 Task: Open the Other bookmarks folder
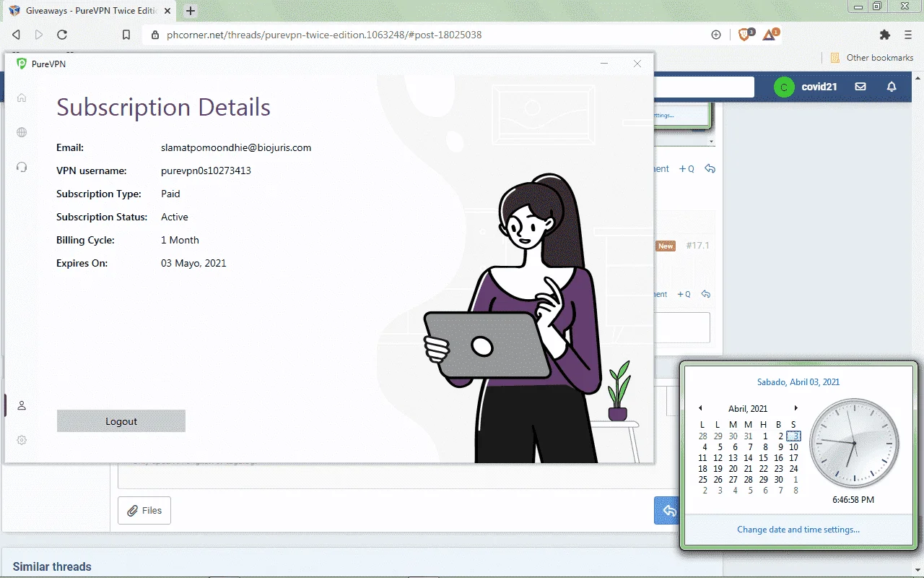pos(872,58)
